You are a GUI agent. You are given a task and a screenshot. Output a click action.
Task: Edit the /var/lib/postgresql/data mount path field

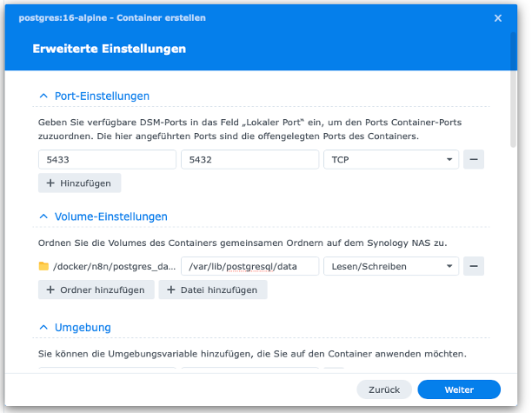pyautogui.click(x=249, y=267)
